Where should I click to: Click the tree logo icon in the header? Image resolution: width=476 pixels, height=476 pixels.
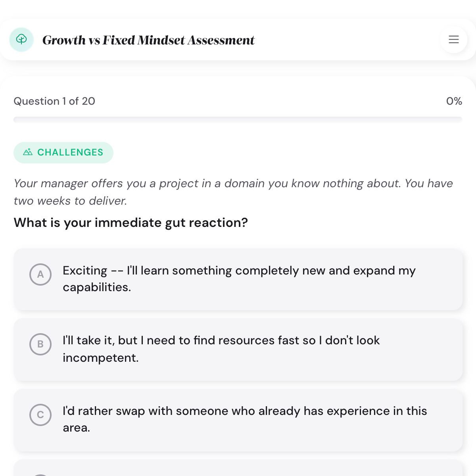coord(21,40)
